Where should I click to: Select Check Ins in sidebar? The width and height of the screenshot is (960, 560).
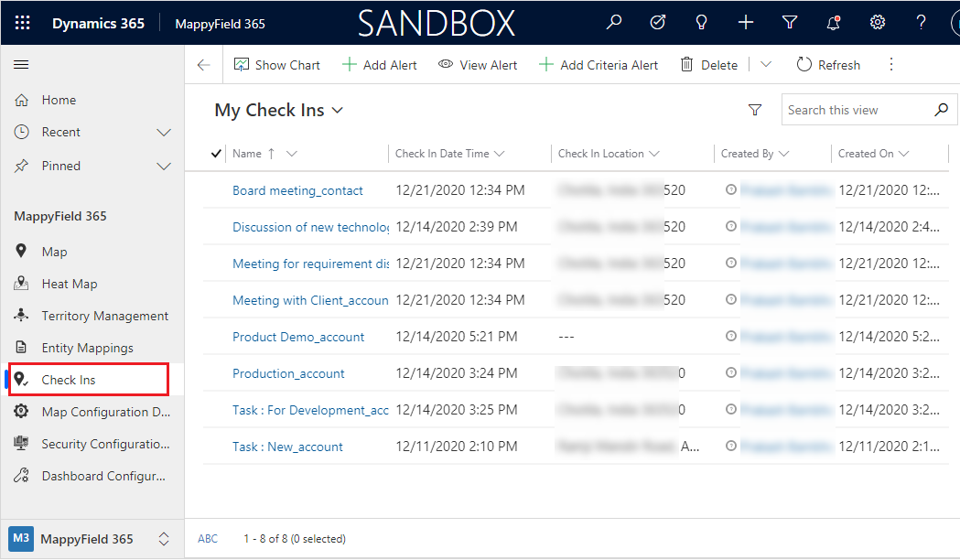(89, 380)
